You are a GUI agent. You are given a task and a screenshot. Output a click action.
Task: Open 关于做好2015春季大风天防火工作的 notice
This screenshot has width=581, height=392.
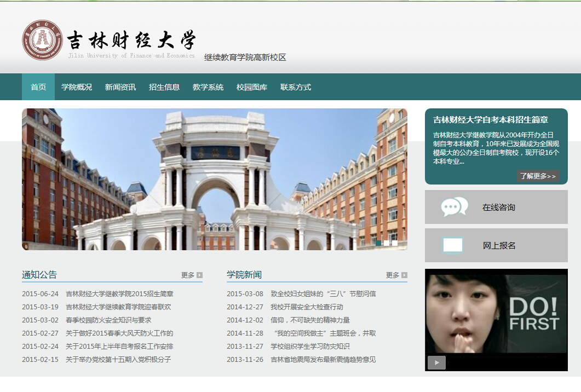119,333
